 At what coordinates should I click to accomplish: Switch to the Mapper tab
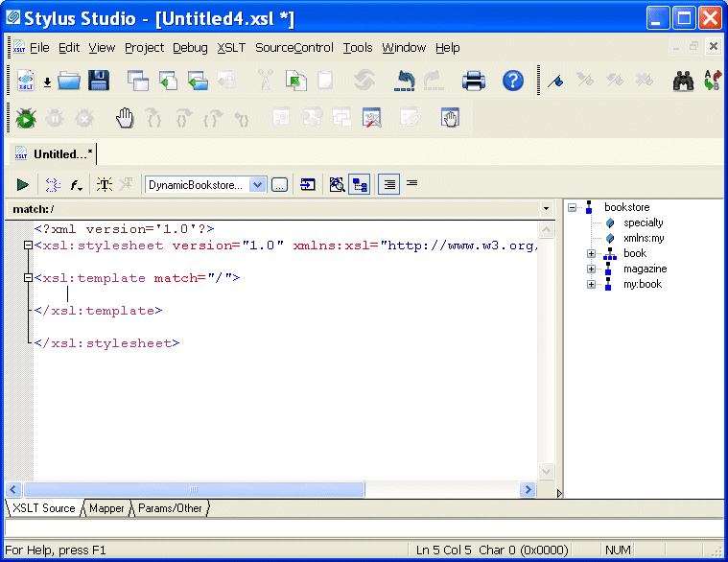[x=106, y=508]
